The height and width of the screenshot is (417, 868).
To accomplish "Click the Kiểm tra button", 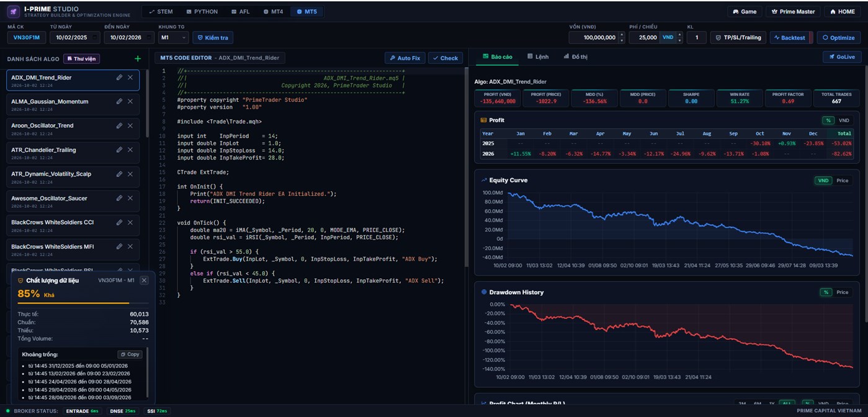I will coord(213,37).
